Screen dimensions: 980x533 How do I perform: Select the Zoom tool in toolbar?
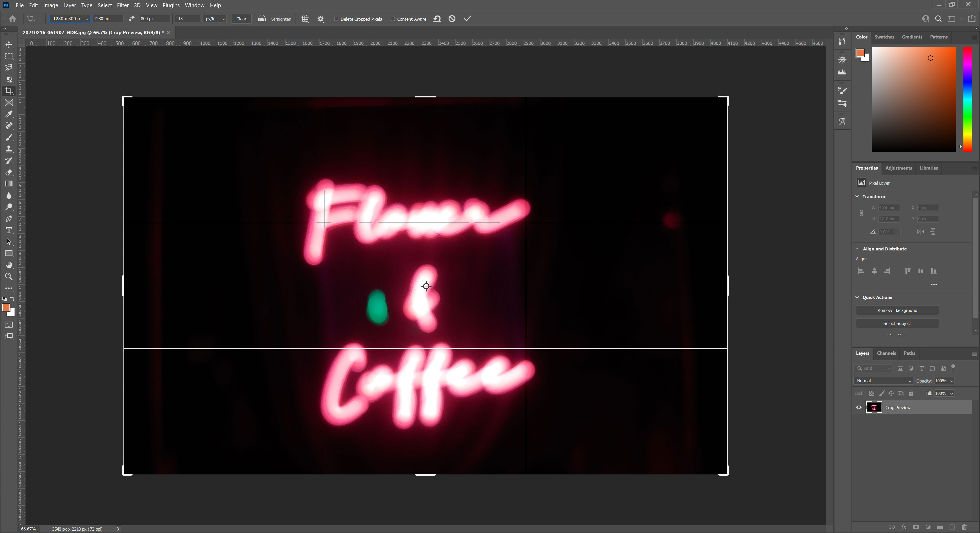pos(9,277)
